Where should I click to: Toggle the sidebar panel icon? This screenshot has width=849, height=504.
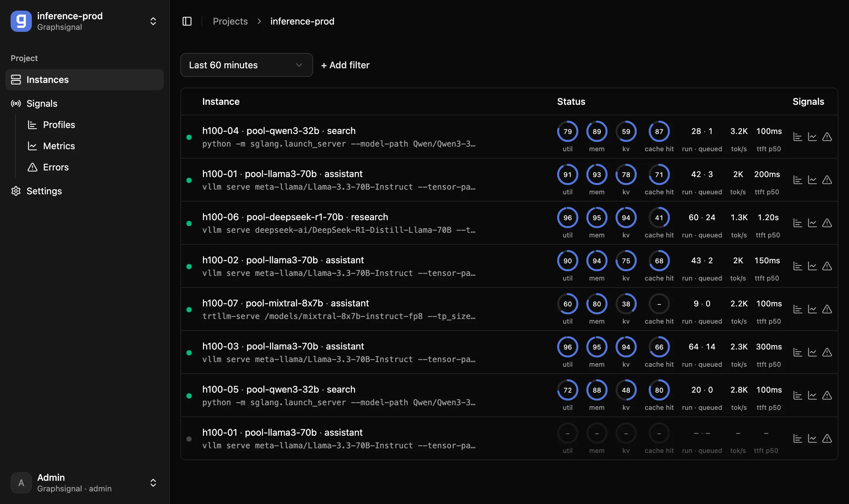click(187, 21)
